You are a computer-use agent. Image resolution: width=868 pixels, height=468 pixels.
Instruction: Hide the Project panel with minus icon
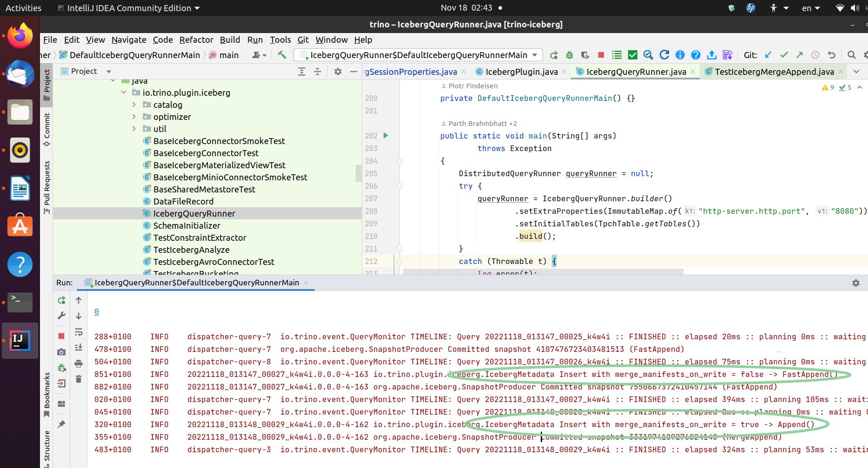354,72
